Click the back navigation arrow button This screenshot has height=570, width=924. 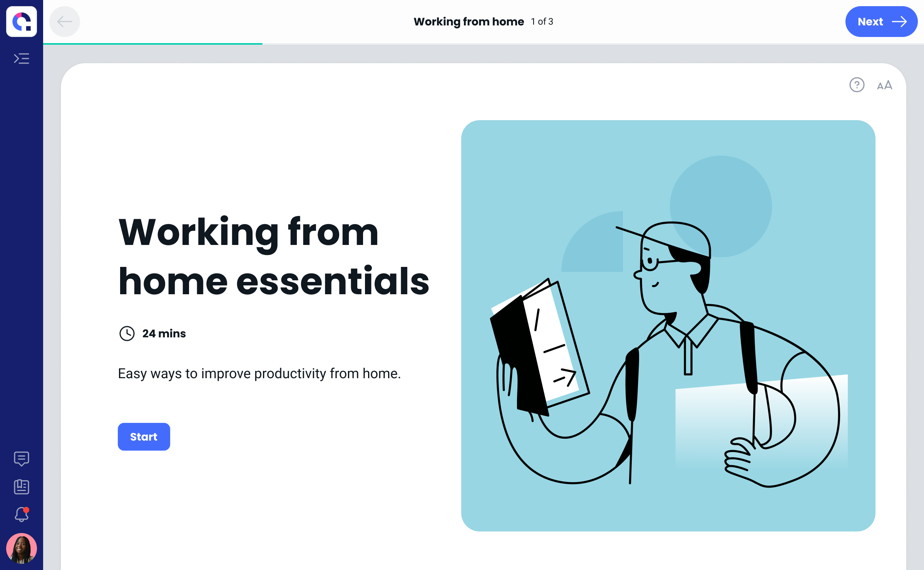(x=64, y=22)
